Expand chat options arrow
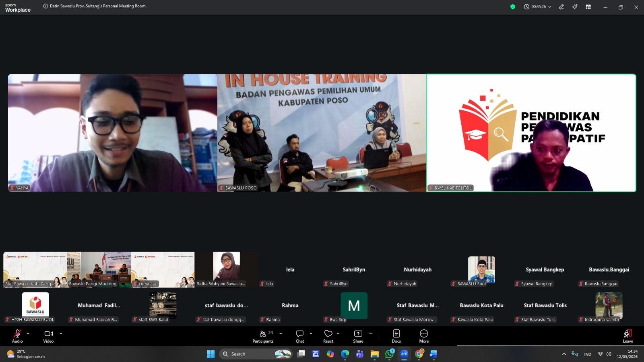Image resolution: width=644 pixels, height=362 pixels. (311, 333)
